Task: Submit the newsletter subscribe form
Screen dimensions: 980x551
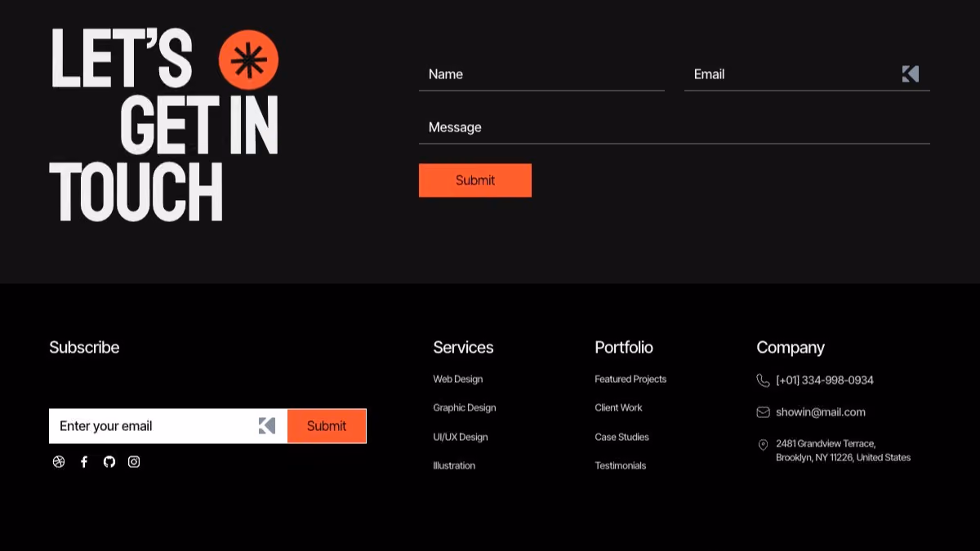Action: coord(327,426)
